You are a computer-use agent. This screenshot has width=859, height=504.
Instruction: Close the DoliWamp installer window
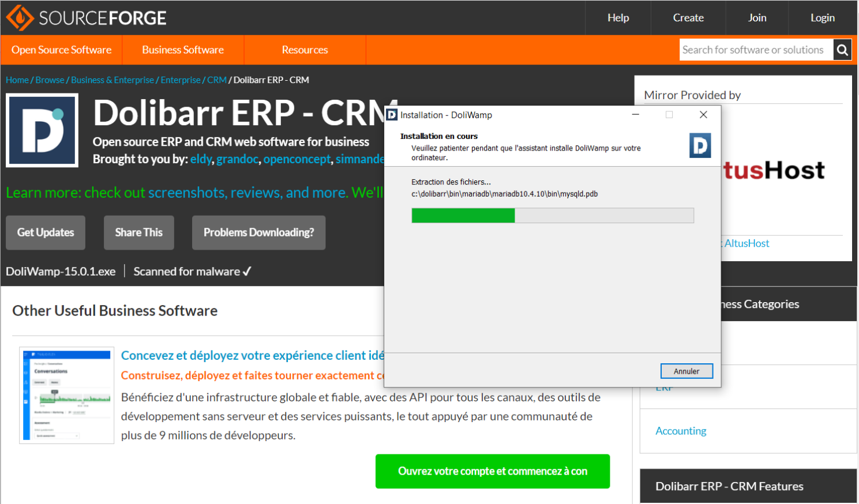pos(703,115)
